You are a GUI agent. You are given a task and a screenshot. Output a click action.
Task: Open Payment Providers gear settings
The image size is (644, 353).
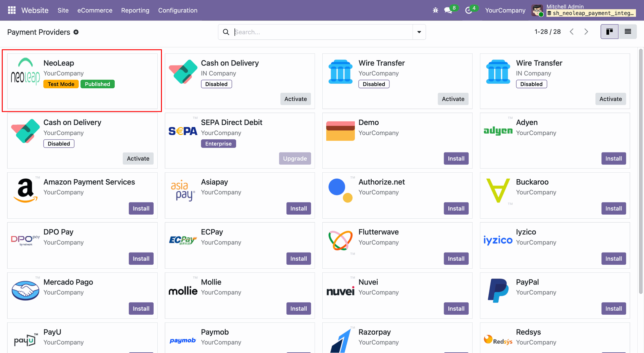(76, 32)
